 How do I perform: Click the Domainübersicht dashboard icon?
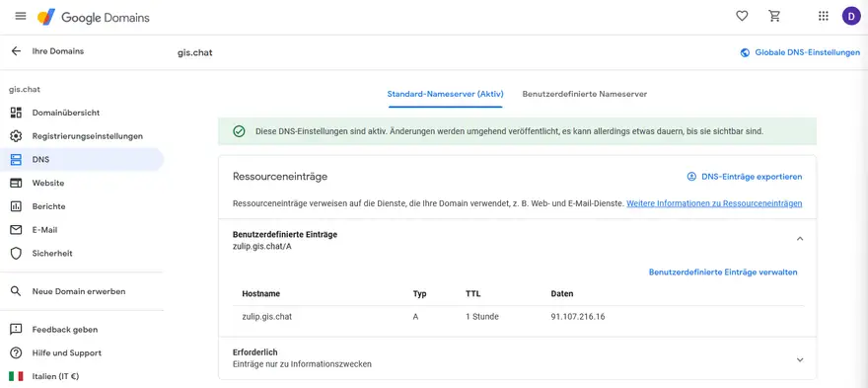pos(16,113)
